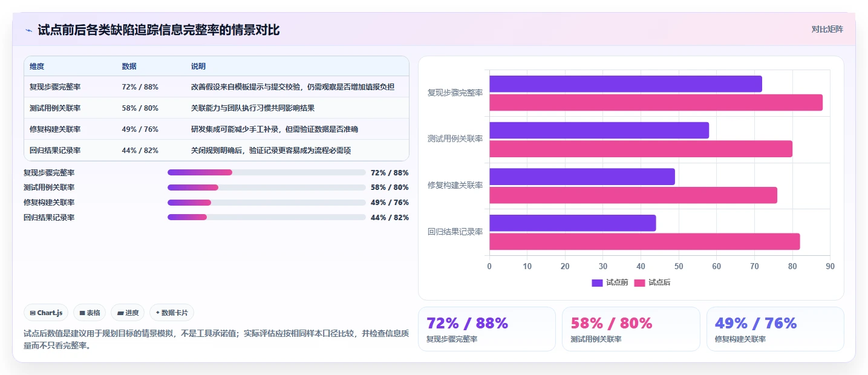
Task: Click the description starting with 改善假设来自模板提示
Action: [293, 87]
